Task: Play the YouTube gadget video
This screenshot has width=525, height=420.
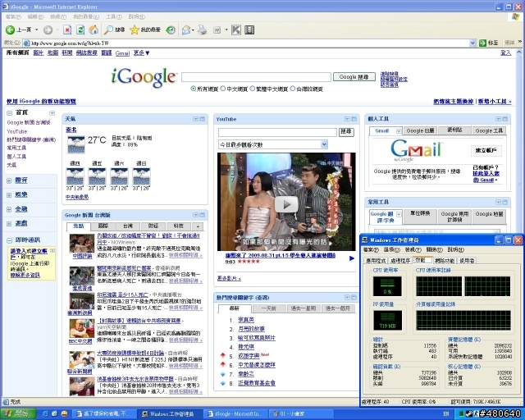Action: point(286,204)
